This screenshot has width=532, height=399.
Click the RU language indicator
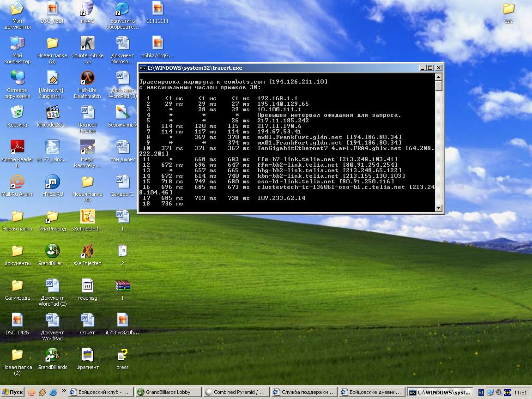481,393
